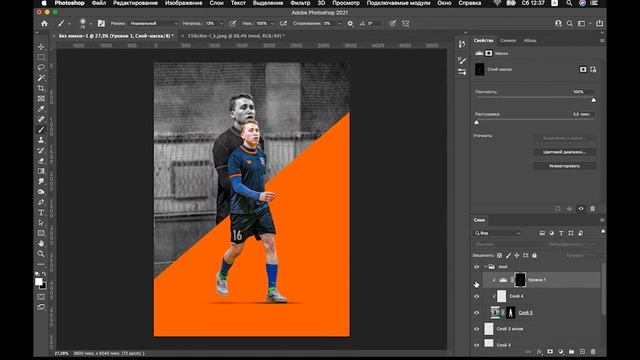Open the layer filter kind dropdown
Image resolution: width=640 pixels, height=360 pixels.
tap(498, 233)
